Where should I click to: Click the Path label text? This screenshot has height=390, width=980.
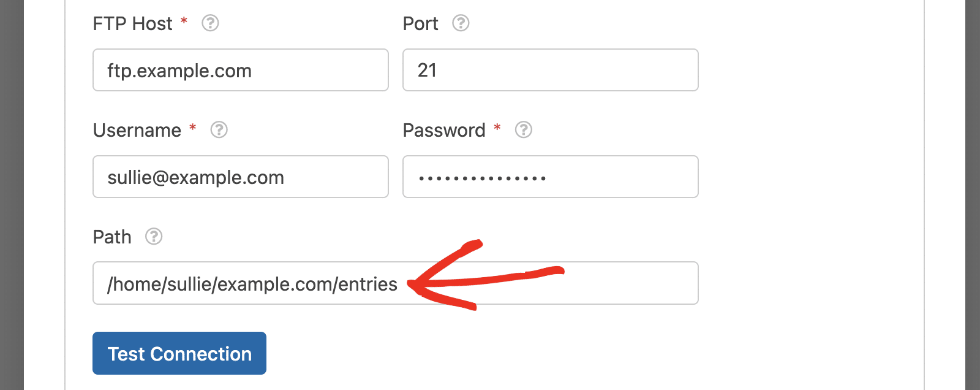pyautogui.click(x=112, y=237)
